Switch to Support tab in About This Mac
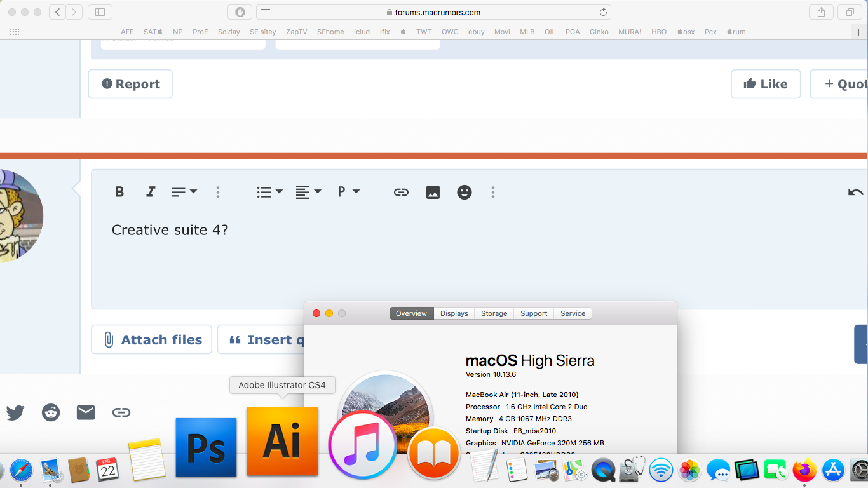This screenshot has width=868, height=488. coord(534,313)
